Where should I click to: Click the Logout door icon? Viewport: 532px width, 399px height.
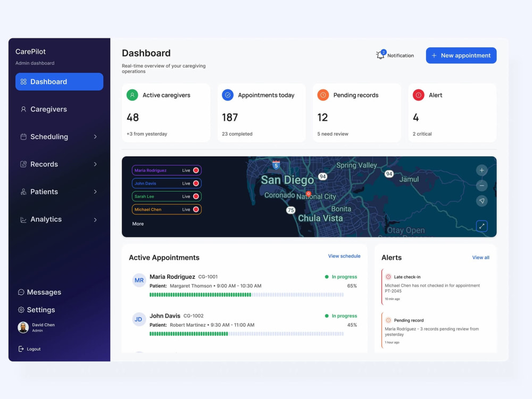click(x=21, y=349)
